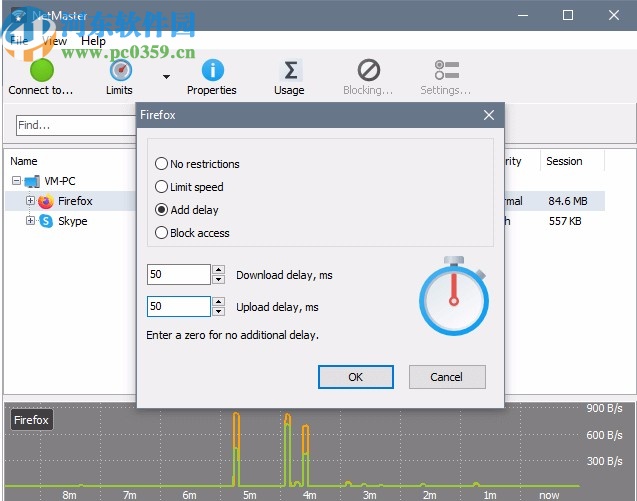Increase the Download delay value
637x501 pixels.
(219, 270)
